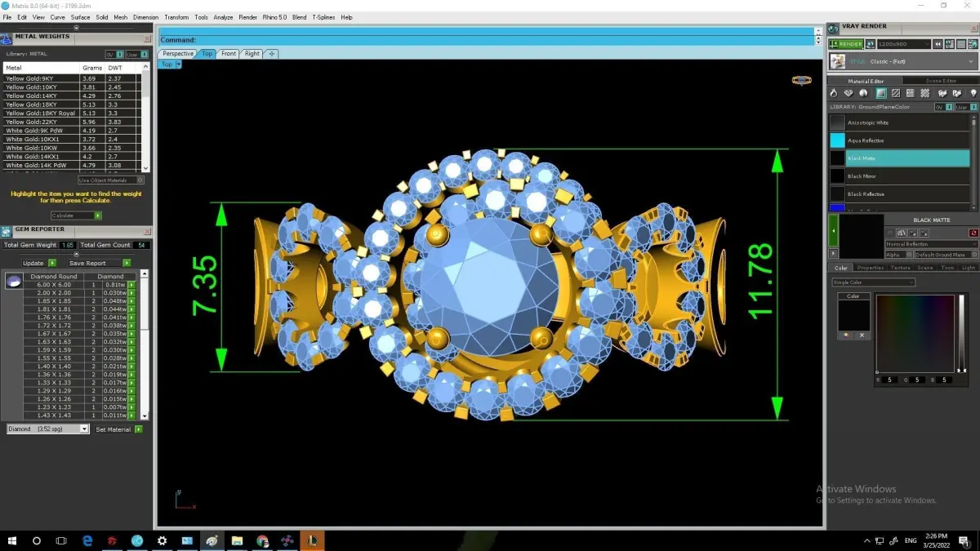The image size is (980, 551).
Task: Select the diagonal striped material category icon
Action: (x=896, y=93)
